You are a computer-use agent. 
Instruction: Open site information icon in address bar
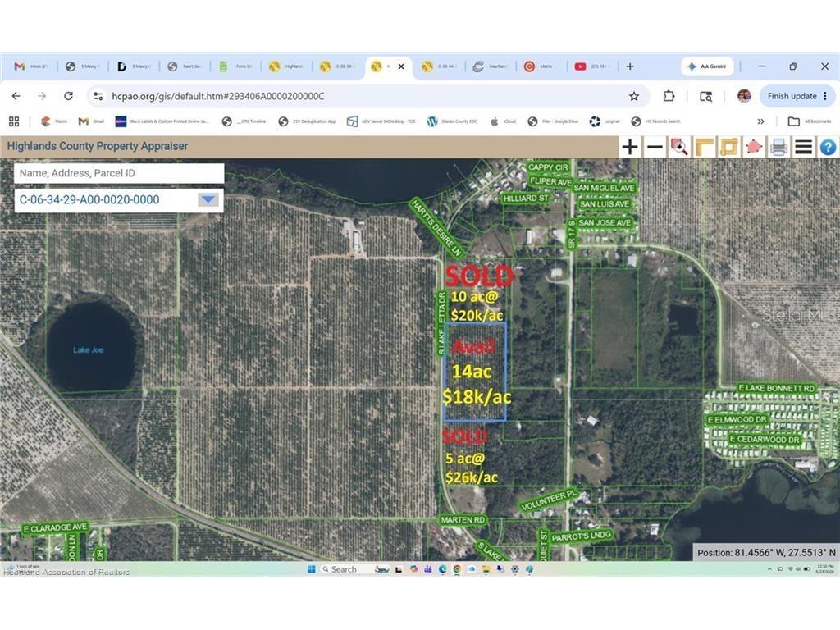(98, 96)
